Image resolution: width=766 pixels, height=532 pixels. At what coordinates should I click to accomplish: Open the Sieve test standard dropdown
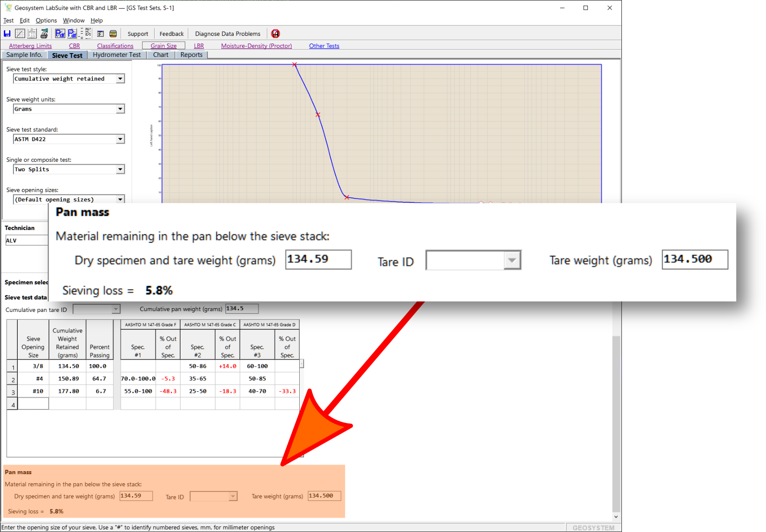[x=120, y=139]
